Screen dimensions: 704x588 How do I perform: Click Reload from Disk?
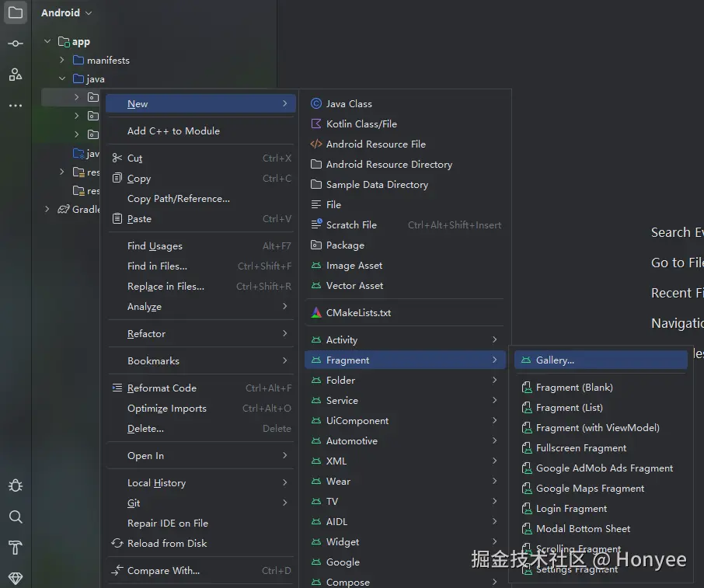click(200, 544)
